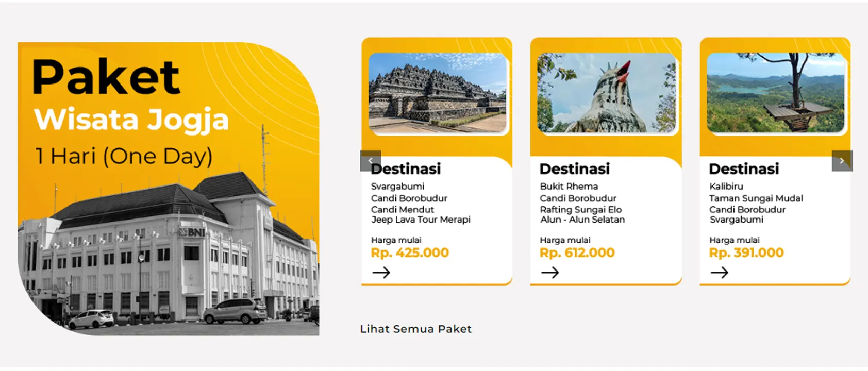
Task: Click the 'Rafting Sungai Elo' destination entry
Action: click(x=580, y=209)
